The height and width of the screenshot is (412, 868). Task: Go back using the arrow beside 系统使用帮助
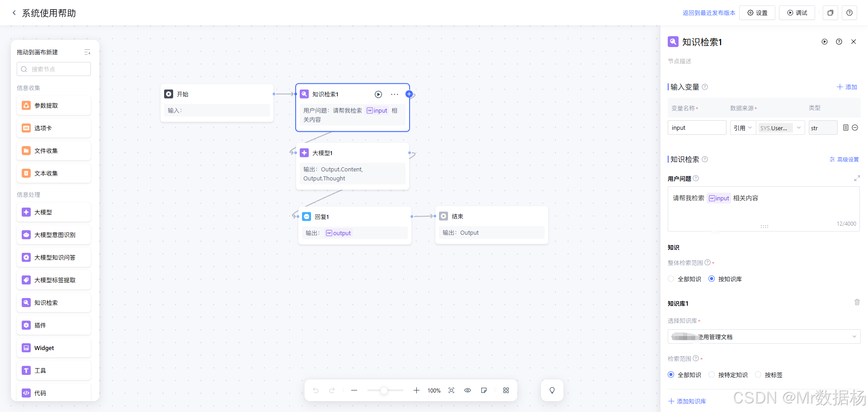[14, 13]
